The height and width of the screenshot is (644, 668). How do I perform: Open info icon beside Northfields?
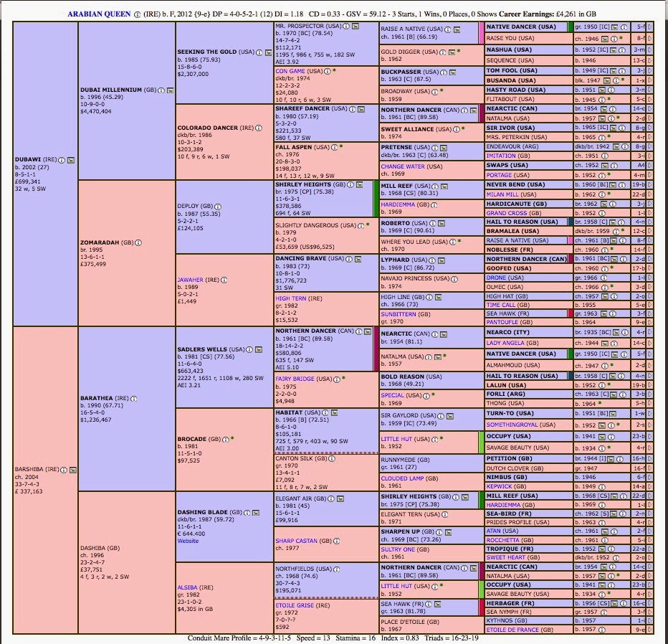(x=337, y=569)
